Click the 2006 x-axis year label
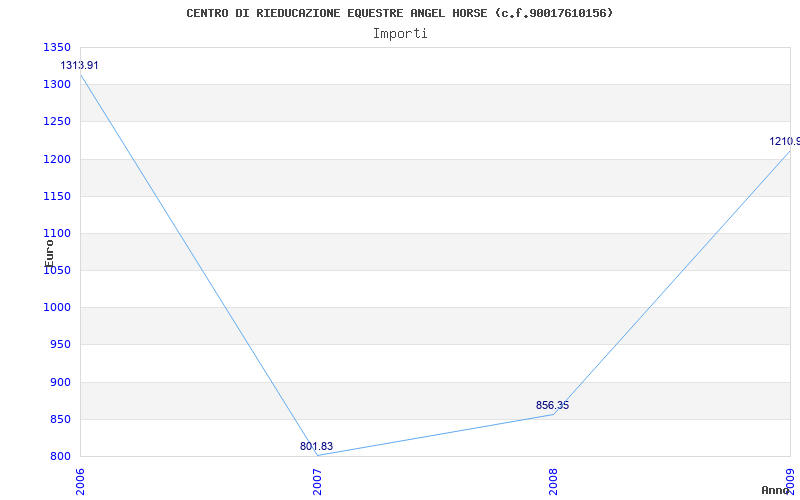The image size is (800, 500). (80, 482)
